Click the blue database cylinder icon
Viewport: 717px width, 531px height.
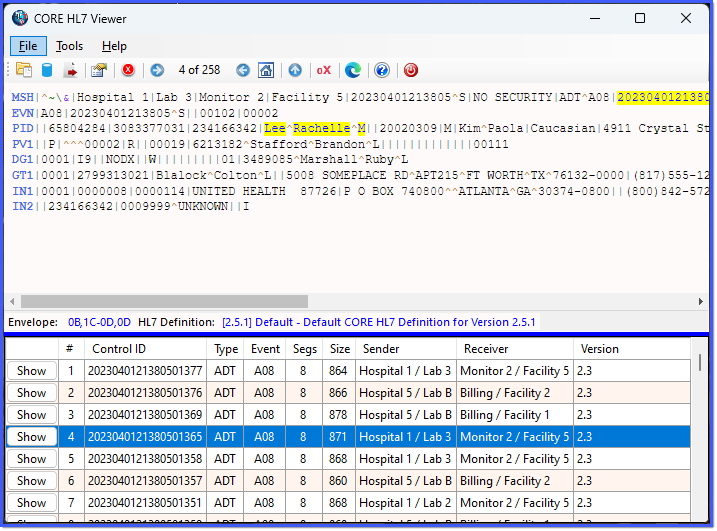[47, 70]
